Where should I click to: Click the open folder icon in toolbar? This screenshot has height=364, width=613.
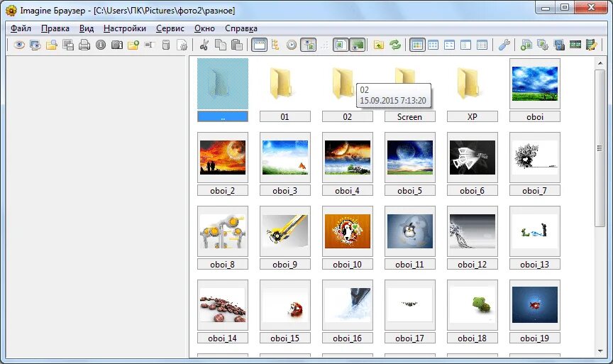pos(52,45)
